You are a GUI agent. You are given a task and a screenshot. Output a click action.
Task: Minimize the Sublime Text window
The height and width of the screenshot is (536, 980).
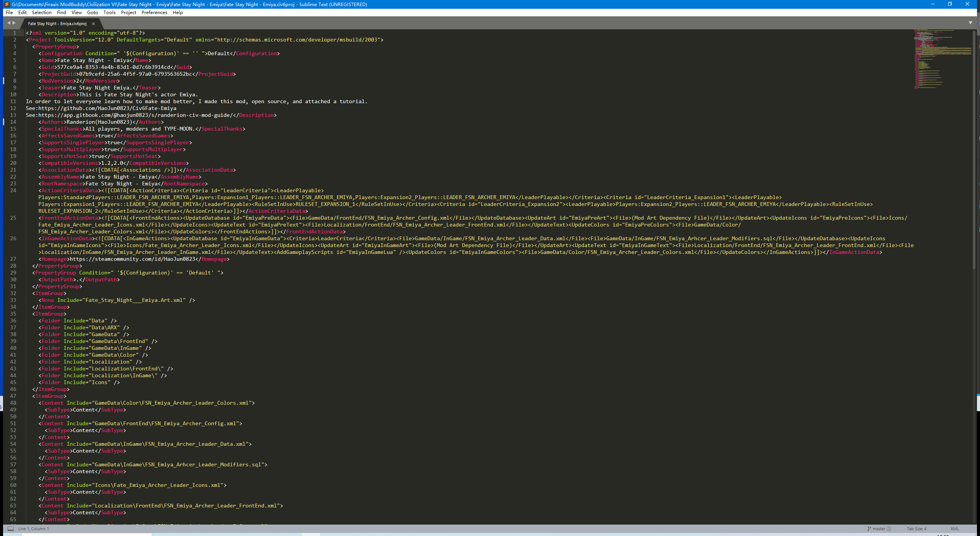pos(932,4)
